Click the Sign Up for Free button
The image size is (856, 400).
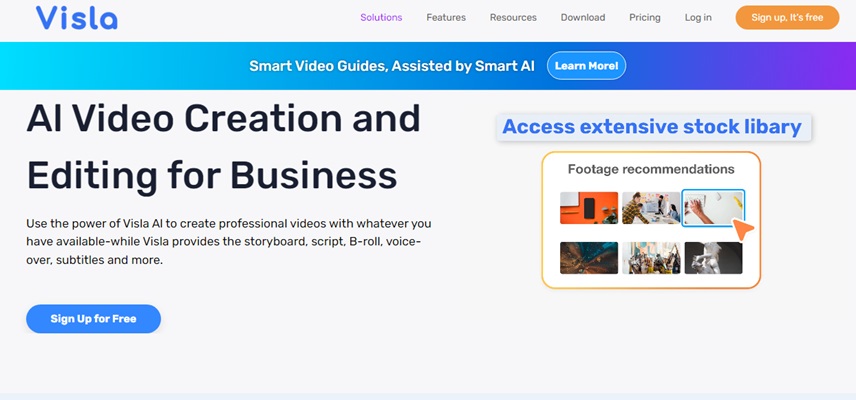(93, 319)
